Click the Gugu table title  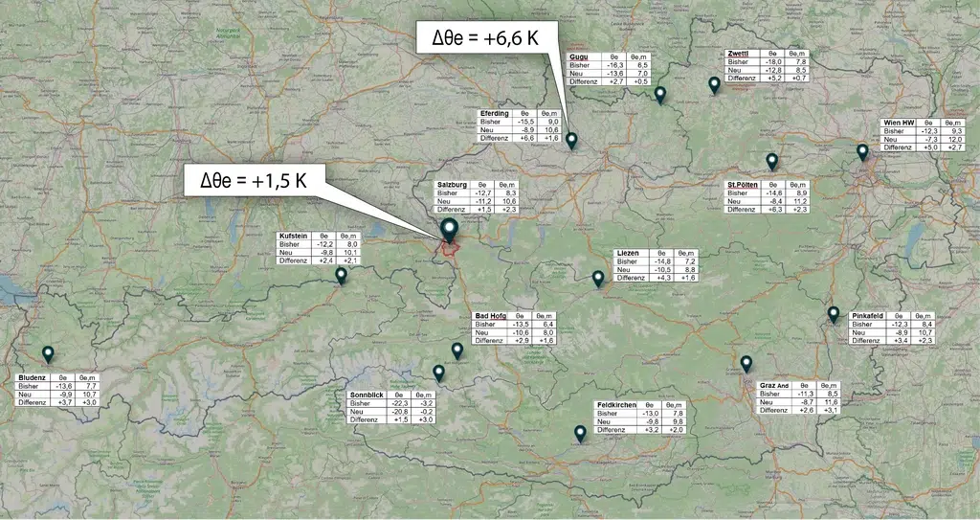click(x=577, y=57)
